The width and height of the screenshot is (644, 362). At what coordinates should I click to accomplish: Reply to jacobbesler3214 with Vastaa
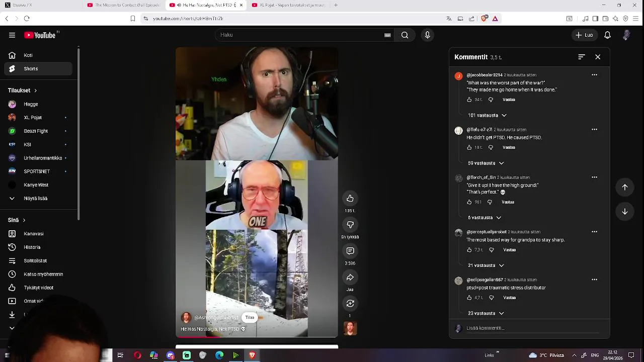click(x=509, y=100)
